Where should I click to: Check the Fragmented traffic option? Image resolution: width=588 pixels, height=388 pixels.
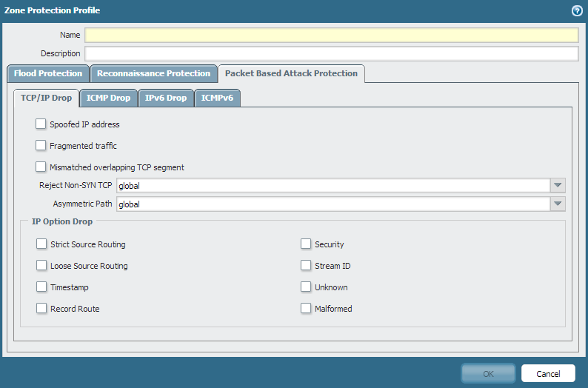pos(41,146)
